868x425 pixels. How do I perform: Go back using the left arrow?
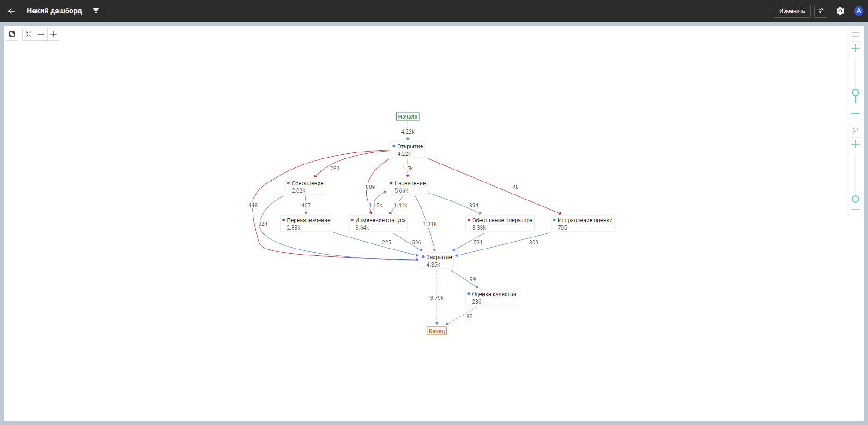[x=12, y=11]
